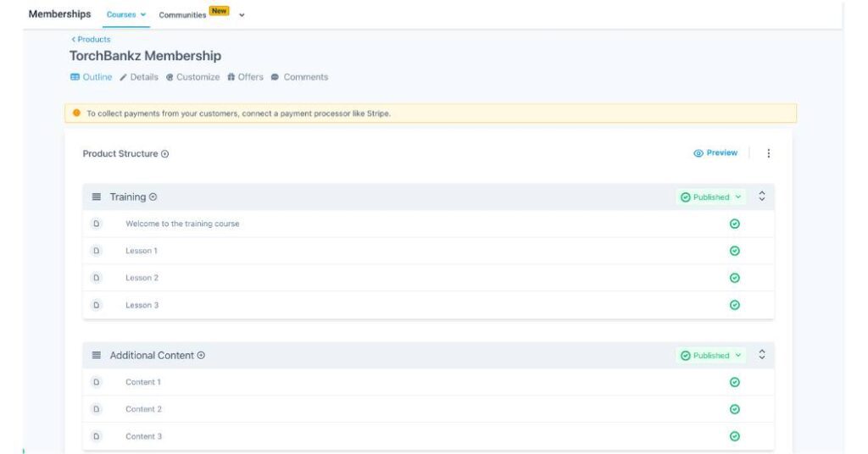Open the three-dot product options menu
Viewport: 868px width, 454px height.
768,153
